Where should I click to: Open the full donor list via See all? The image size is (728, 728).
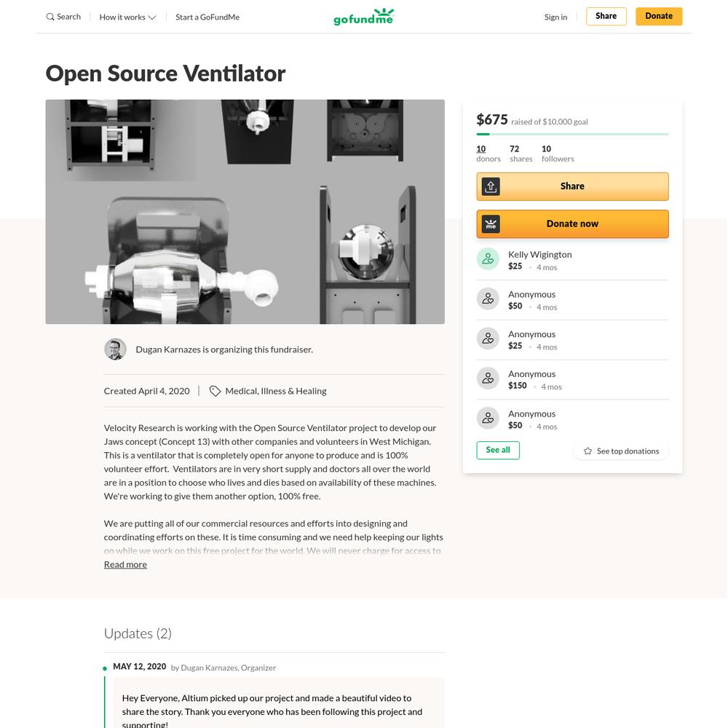498,451
